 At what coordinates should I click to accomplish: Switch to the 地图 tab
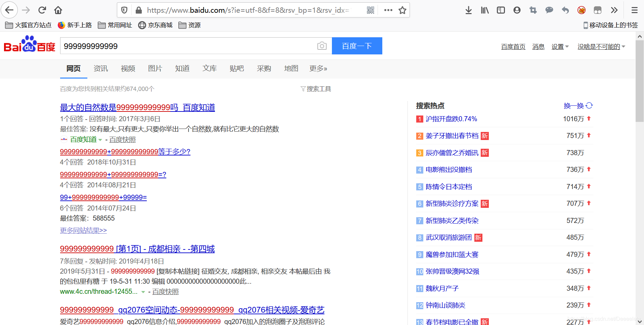[291, 68]
